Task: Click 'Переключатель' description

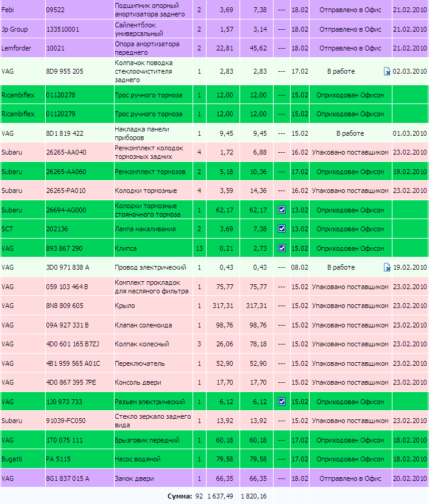Action: [x=140, y=363]
